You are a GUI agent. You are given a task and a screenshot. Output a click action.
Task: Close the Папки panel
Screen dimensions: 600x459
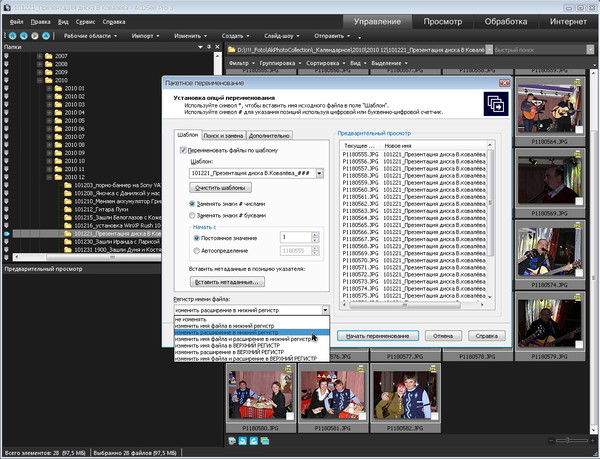(217, 47)
